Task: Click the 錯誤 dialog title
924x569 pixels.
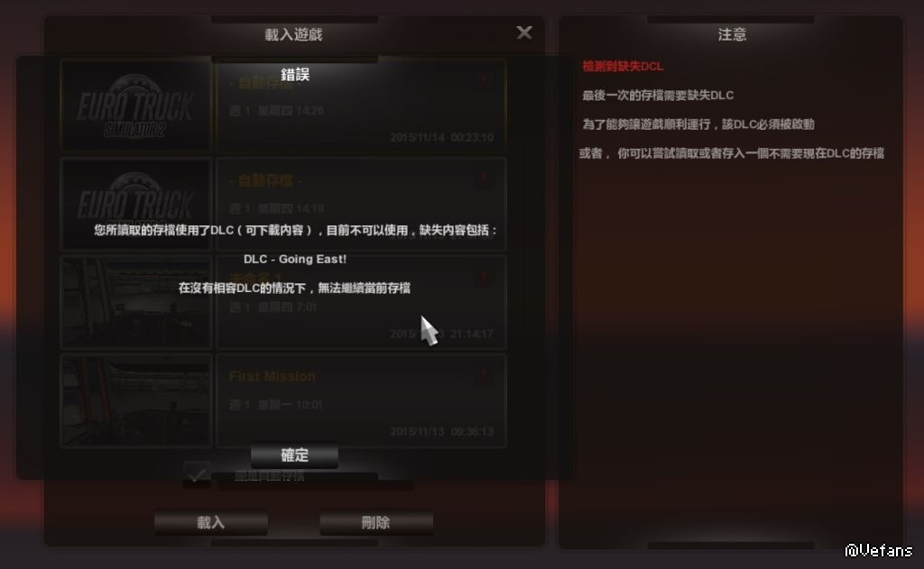Action: coord(295,74)
